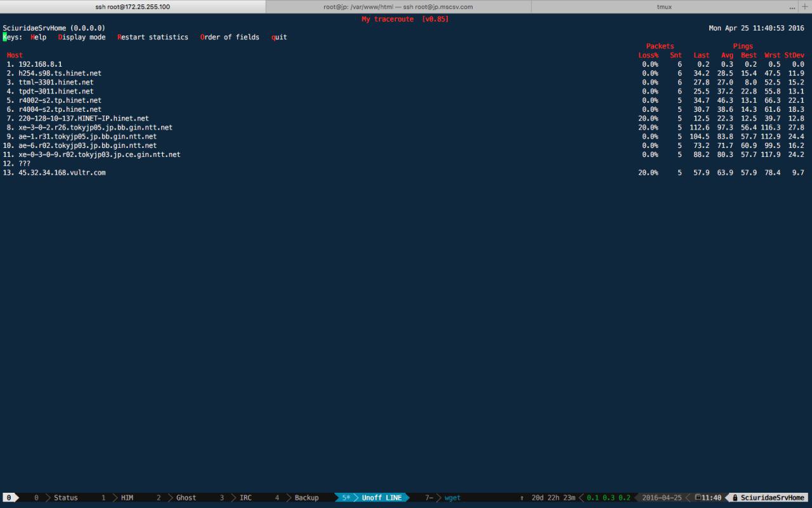Select tmux window 3 IRC
The height and width of the screenshot is (508, 812).
(235, 498)
